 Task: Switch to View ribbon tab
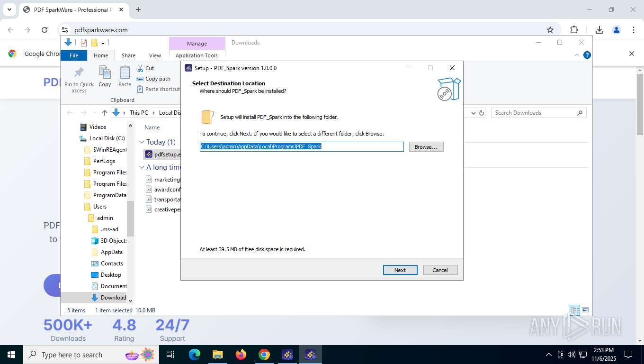coord(155,55)
